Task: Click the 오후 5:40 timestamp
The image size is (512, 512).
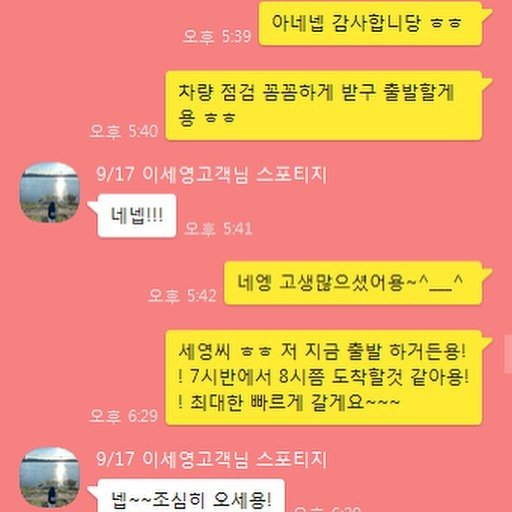Action: tap(124, 131)
